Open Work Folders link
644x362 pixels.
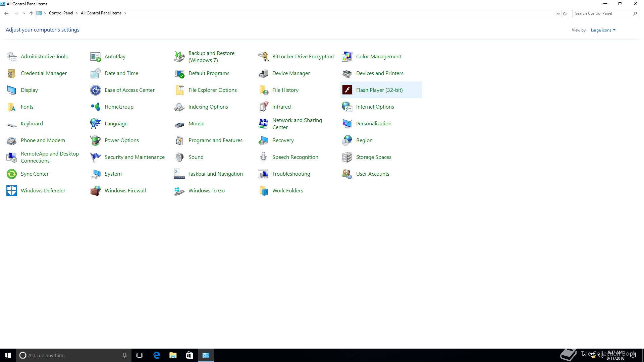tap(288, 191)
